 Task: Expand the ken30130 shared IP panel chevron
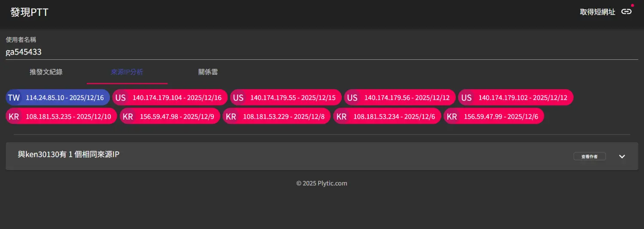tap(622, 156)
